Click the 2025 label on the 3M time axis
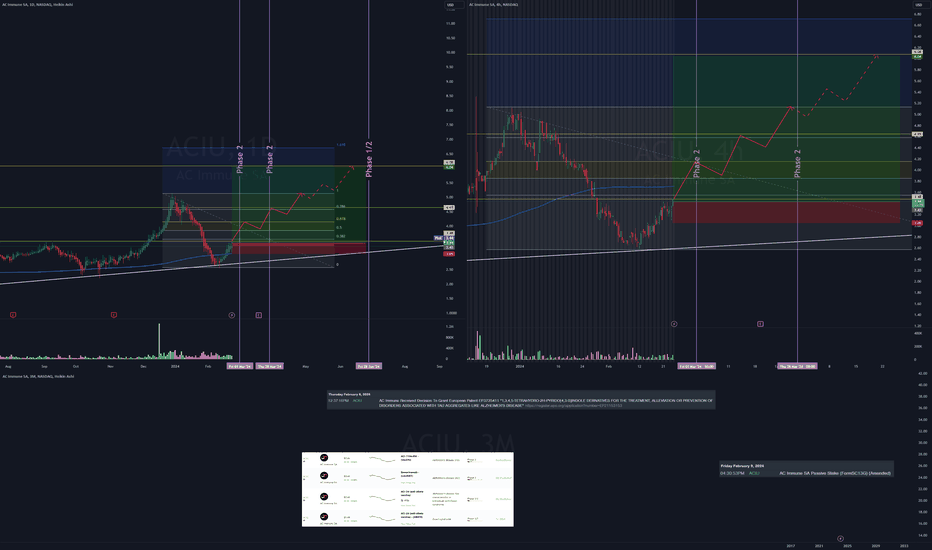Screen dimensions: 932x550 point(848,546)
